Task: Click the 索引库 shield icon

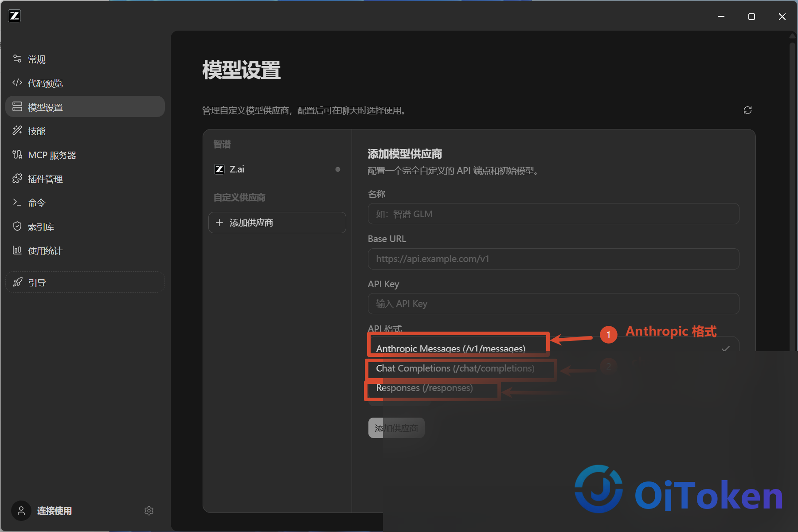Action: [17, 227]
